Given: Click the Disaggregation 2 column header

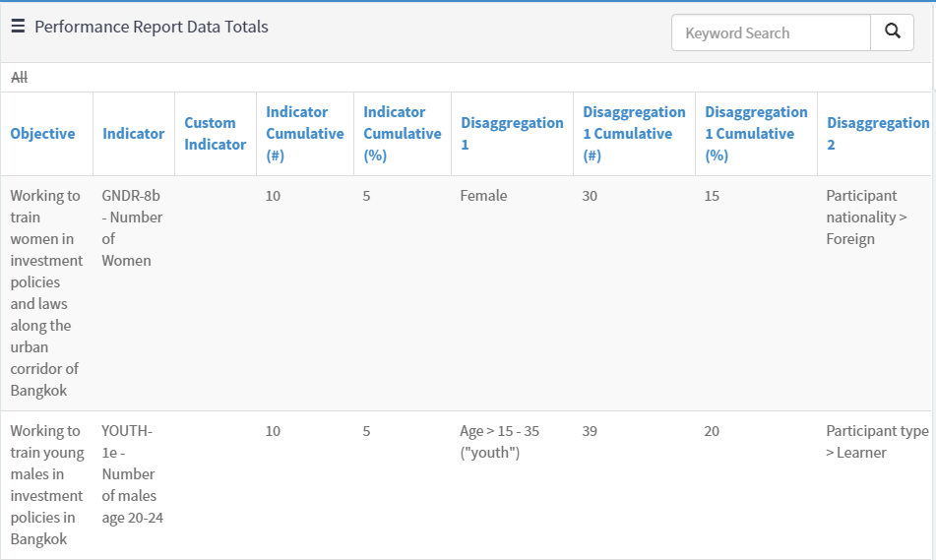Looking at the screenshot, I should click(877, 134).
